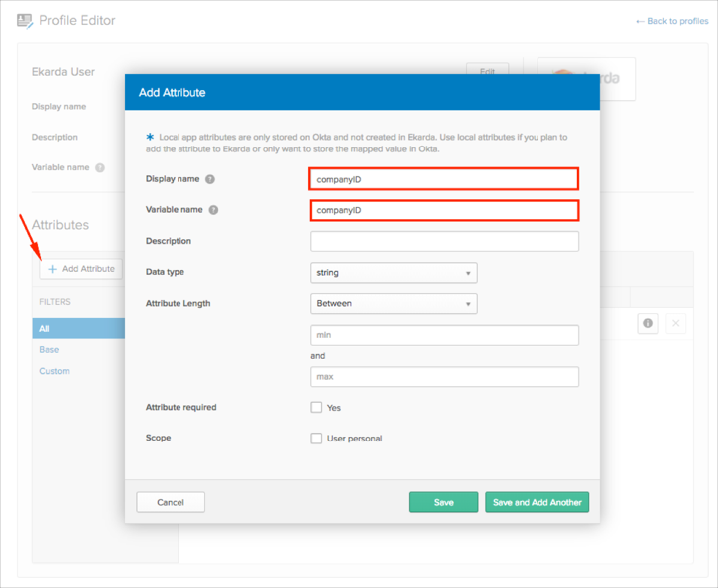Click the Add Attribute button with plus icon
Viewport: 718px width, 588px height.
81,269
